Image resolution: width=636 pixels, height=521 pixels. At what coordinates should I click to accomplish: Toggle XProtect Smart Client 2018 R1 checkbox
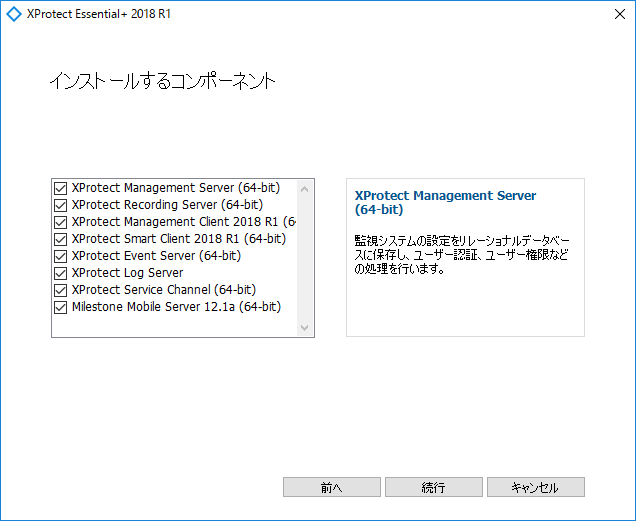click(60, 239)
